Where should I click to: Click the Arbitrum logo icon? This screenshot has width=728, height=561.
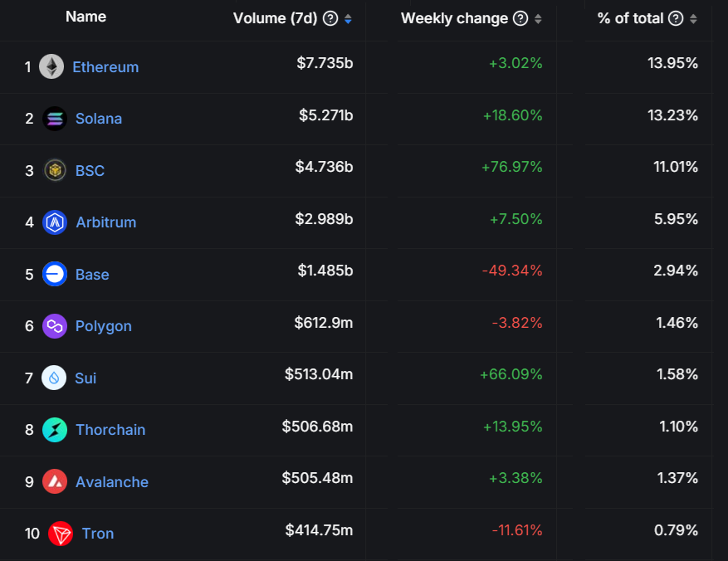click(55, 222)
